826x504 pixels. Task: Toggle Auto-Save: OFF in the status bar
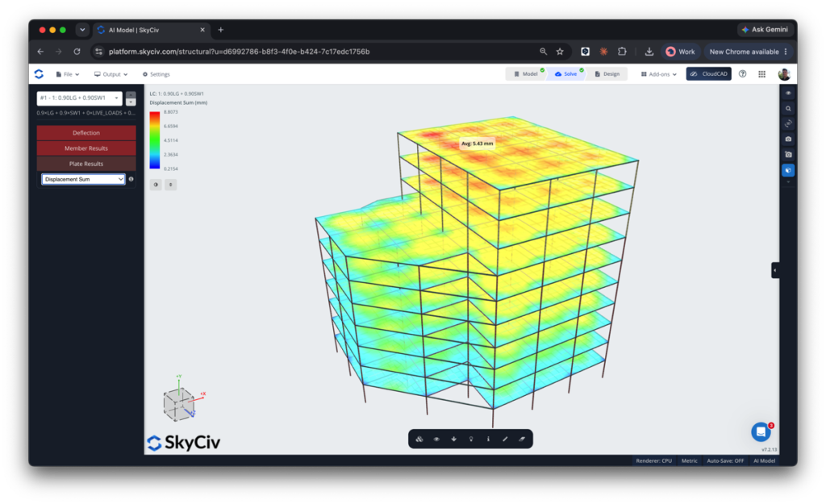pos(725,460)
